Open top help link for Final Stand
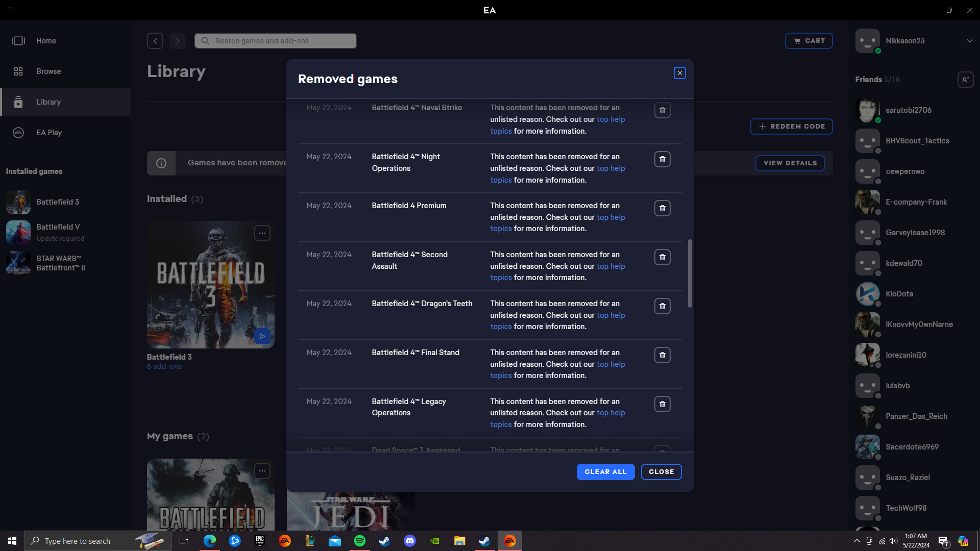Screen dimensions: 980x551 click(610, 364)
